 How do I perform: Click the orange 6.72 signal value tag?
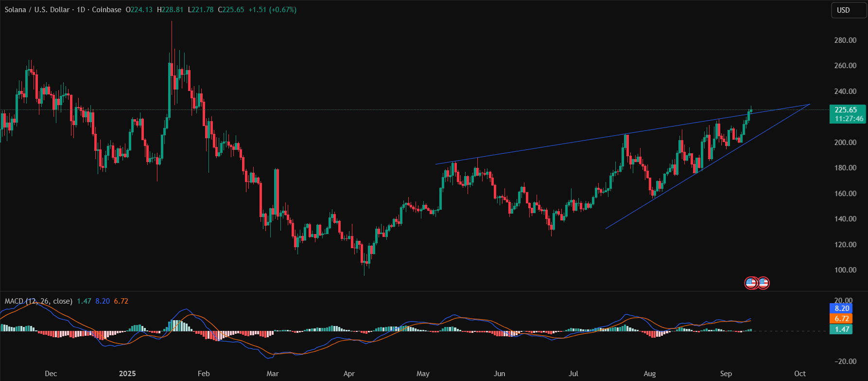tap(842, 319)
